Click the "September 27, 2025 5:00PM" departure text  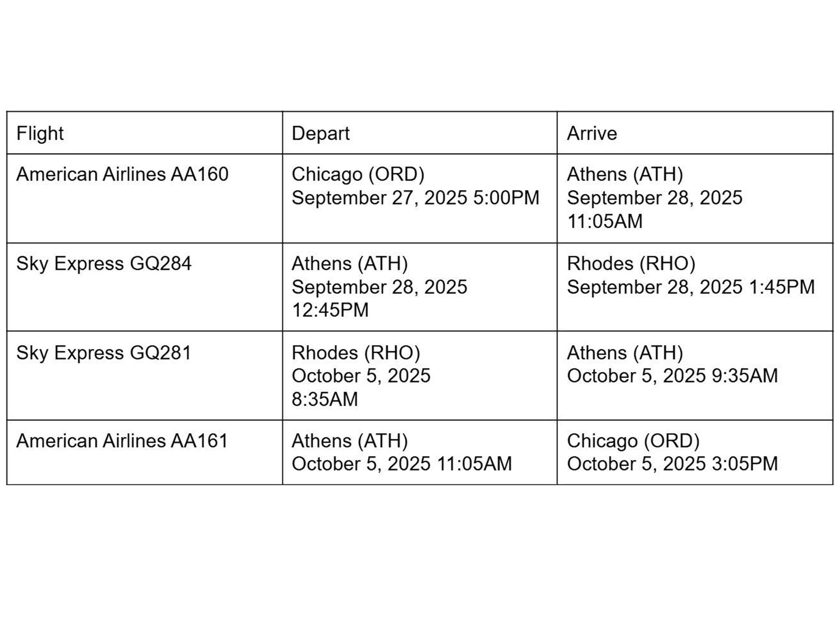[x=415, y=198]
